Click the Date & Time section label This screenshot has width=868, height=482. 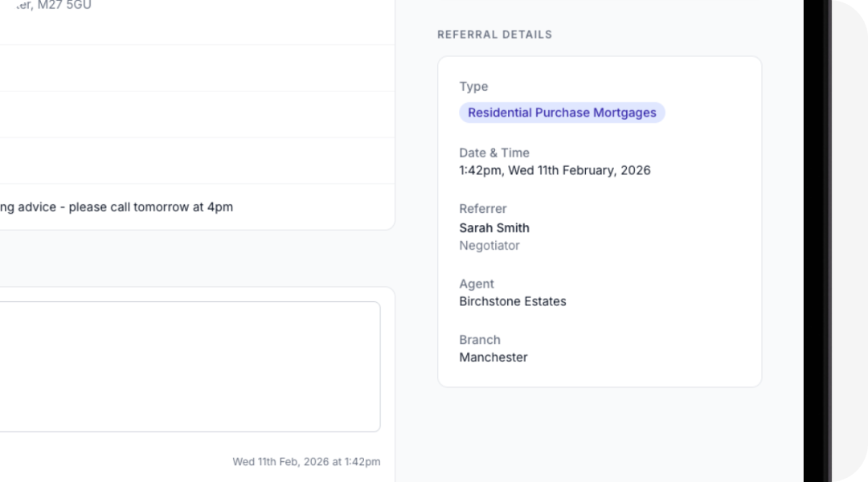tap(494, 153)
